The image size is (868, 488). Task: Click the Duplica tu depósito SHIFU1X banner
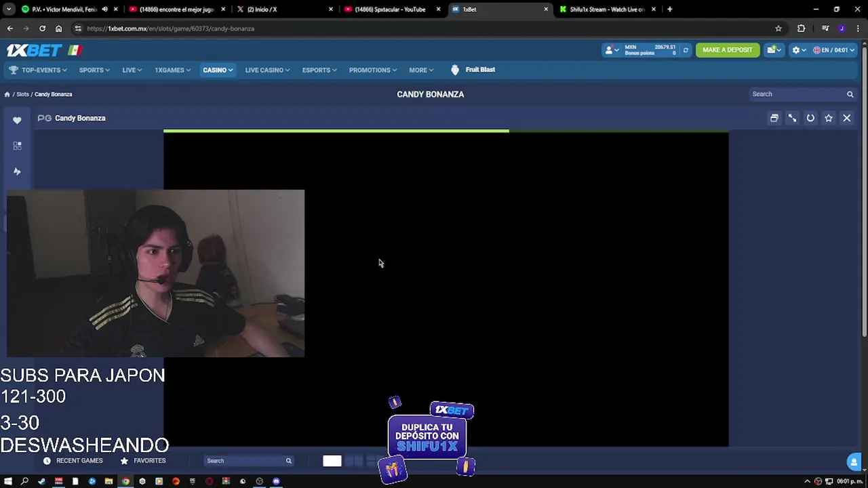click(428, 439)
